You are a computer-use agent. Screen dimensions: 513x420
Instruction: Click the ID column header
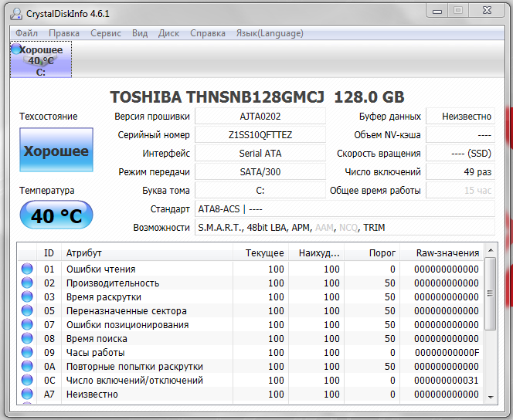[x=49, y=252]
